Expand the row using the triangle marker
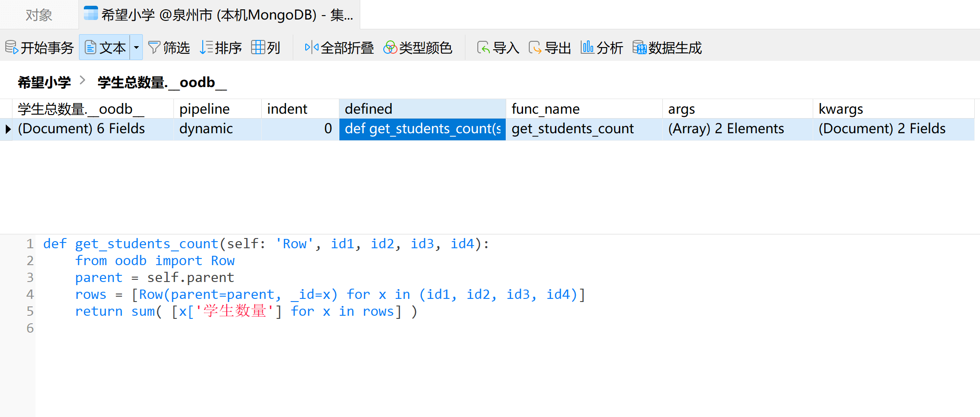 pyautogui.click(x=8, y=129)
